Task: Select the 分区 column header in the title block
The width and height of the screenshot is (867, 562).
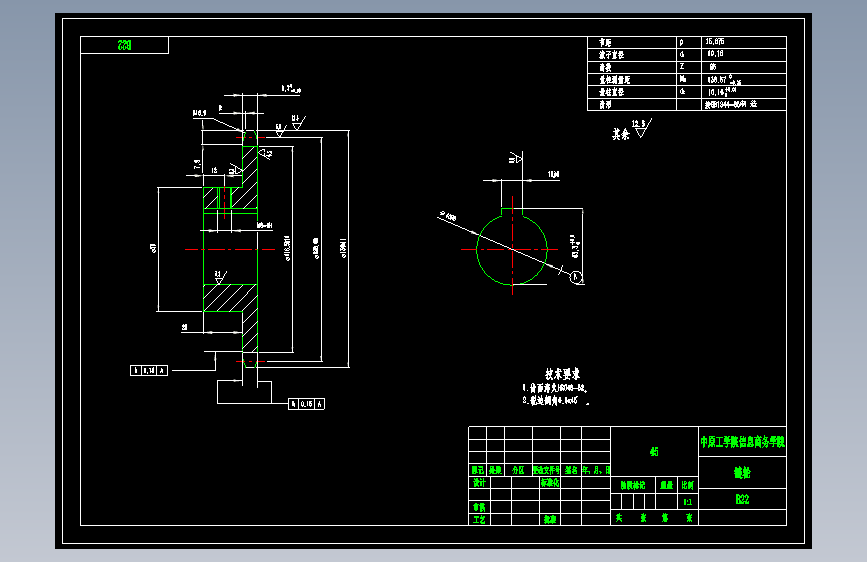Action: click(x=518, y=470)
